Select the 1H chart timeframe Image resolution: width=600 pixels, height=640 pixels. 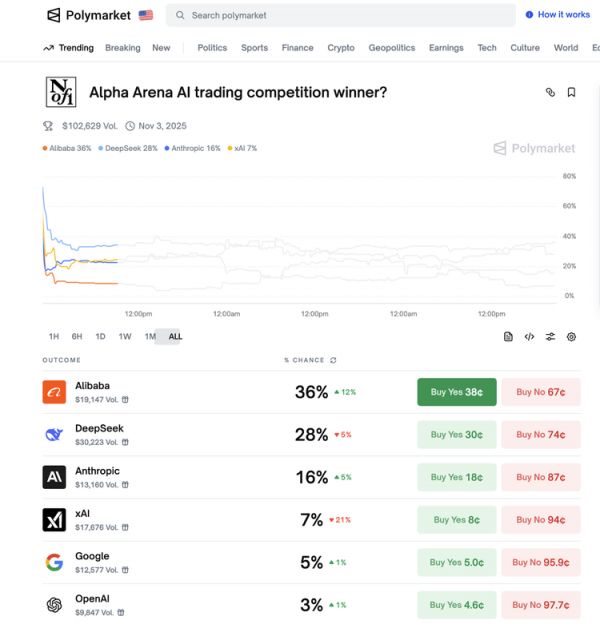tap(54, 337)
